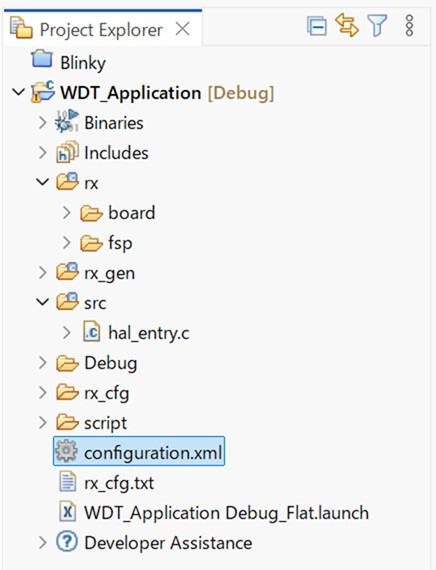This screenshot has height=570, width=436.
Task: Click the WDT_Application project icon
Action: tap(43, 92)
